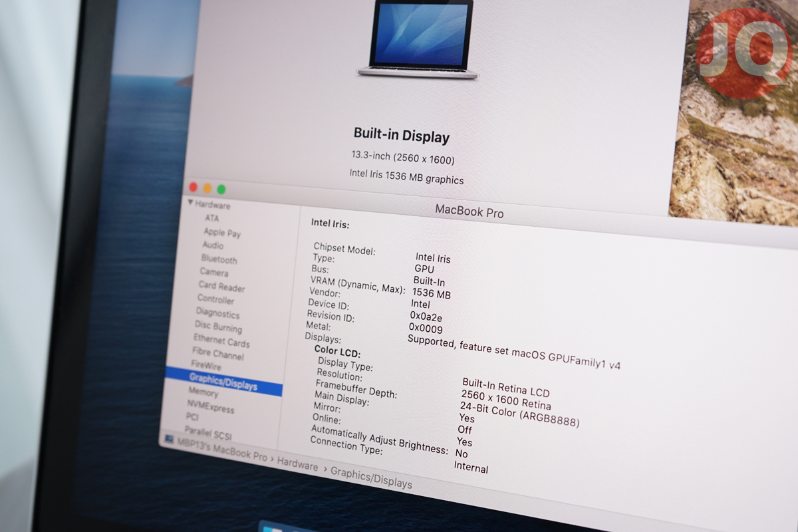Click the computer icon in the path bar
The image size is (798, 532).
pyautogui.click(x=170, y=440)
